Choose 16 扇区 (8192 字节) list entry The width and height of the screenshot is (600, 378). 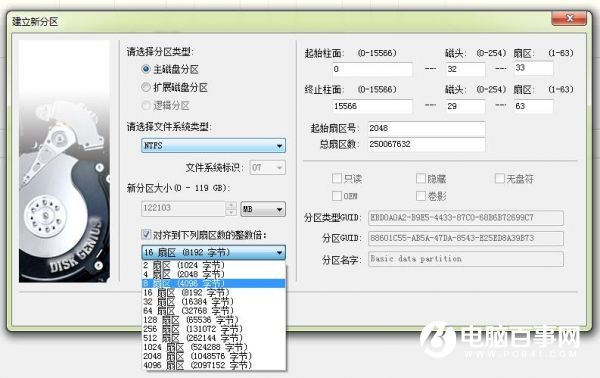[214, 293]
